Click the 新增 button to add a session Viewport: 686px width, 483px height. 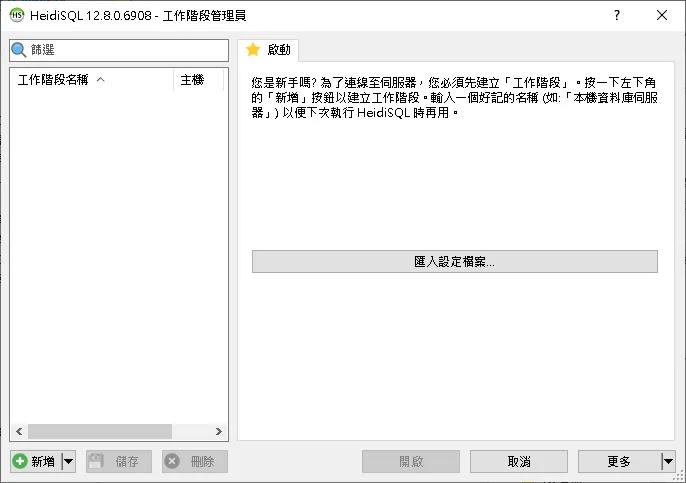pos(36,461)
